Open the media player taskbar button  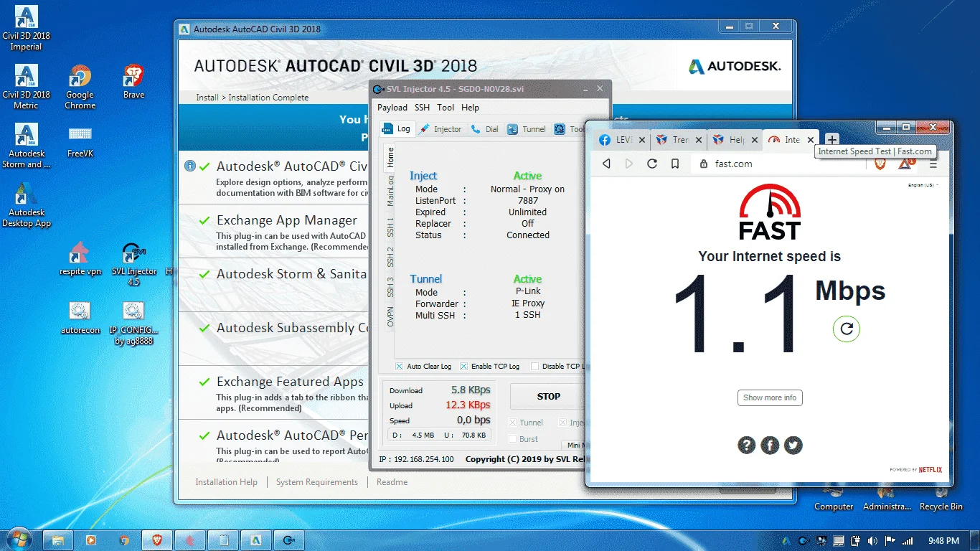91,540
